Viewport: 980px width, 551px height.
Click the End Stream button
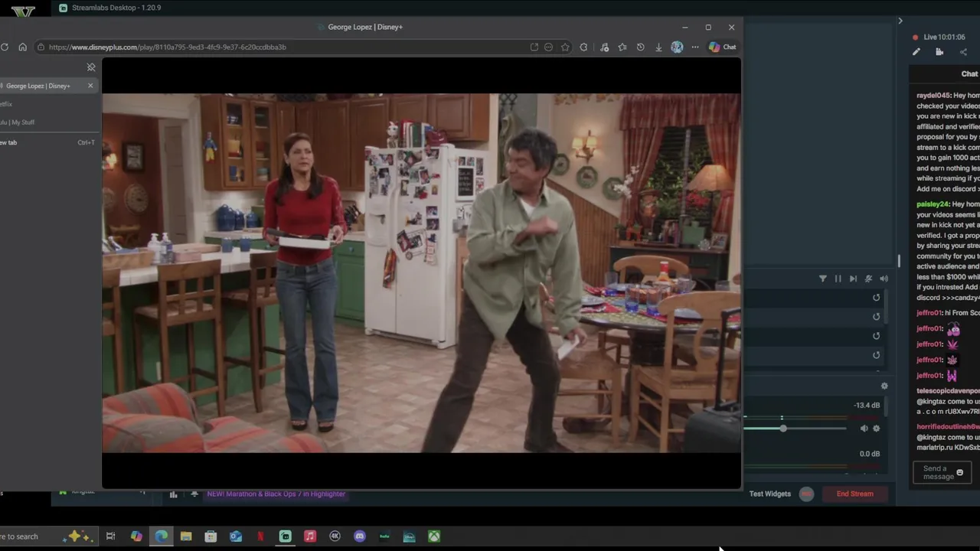coord(854,494)
